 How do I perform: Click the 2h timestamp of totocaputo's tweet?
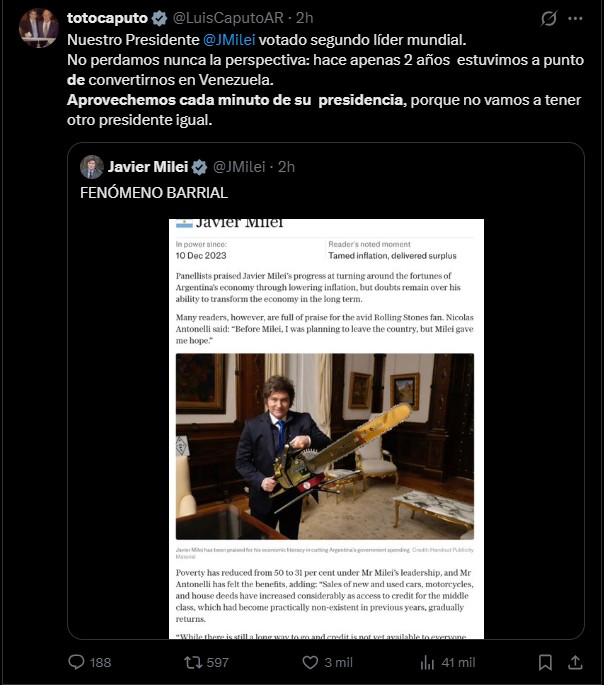[304, 18]
